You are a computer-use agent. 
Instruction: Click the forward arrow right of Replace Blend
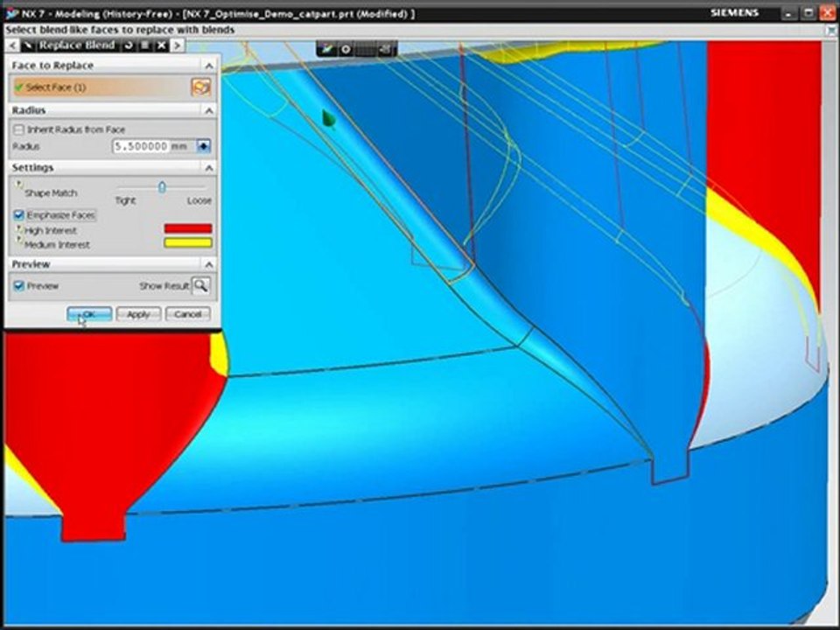[178, 45]
